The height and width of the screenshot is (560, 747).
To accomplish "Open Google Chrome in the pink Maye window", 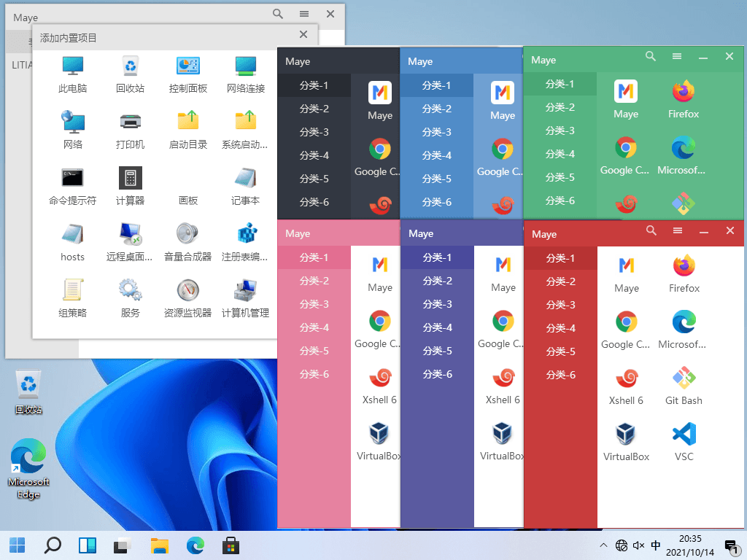I will (x=379, y=330).
